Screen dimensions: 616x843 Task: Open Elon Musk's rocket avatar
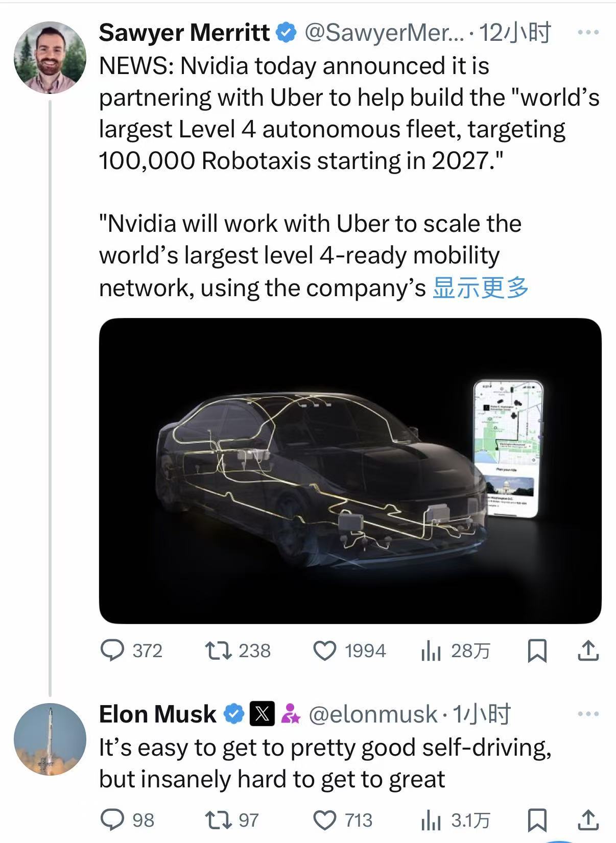[50, 739]
